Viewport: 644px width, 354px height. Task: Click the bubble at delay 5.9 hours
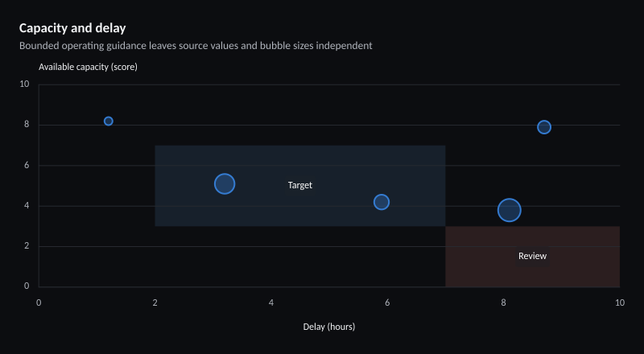[382, 202]
